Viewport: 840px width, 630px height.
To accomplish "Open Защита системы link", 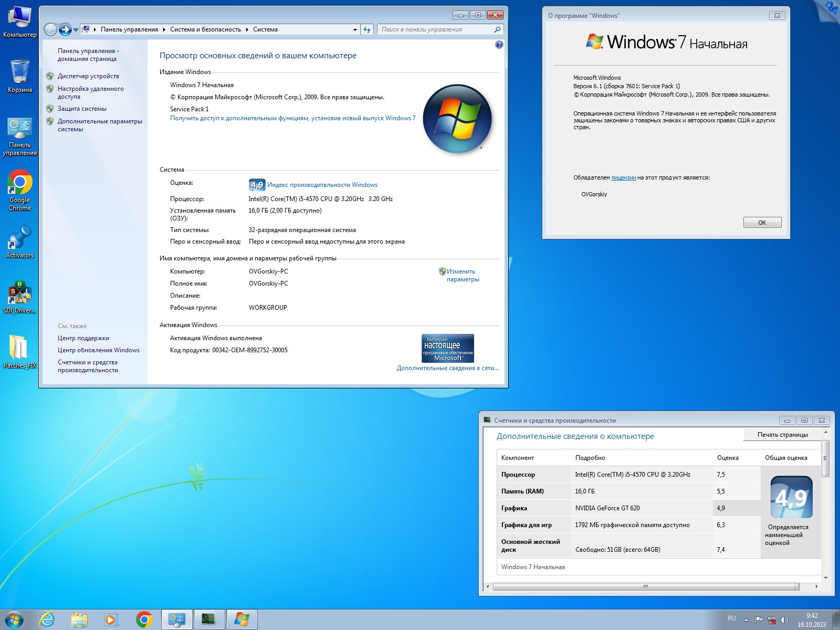I will [x=82, y=109].
